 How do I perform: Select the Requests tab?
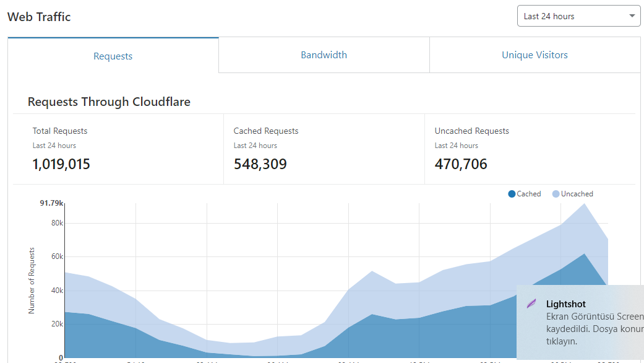(113, 56)
